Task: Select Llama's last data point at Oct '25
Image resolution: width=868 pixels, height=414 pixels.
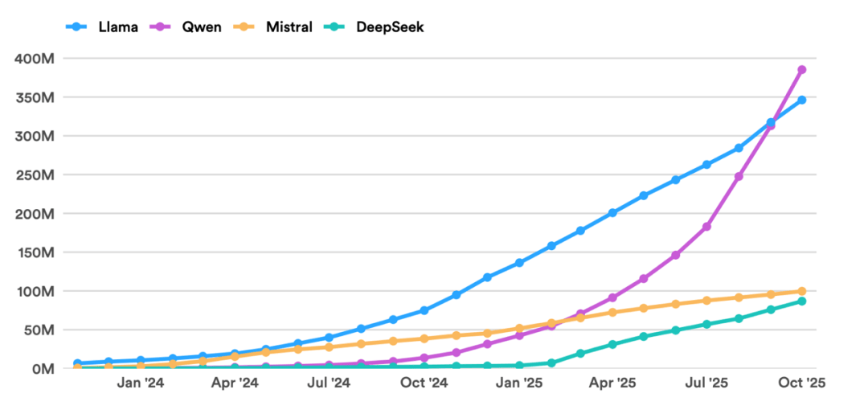Action: pos(801,100)
